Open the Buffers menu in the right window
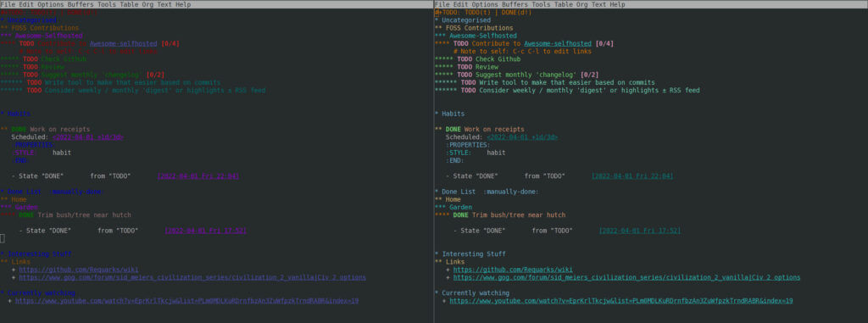 [515, 4]
